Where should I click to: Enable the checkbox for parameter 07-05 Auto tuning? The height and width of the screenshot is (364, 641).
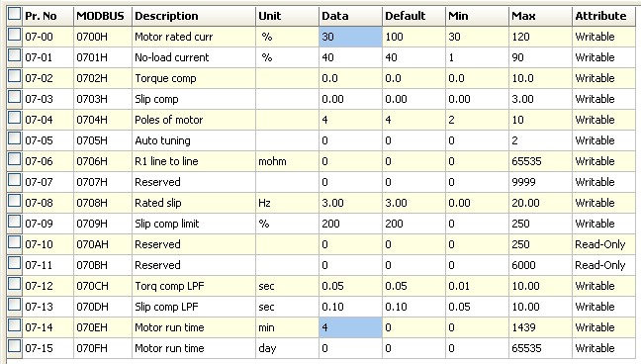tap(14, 138)
